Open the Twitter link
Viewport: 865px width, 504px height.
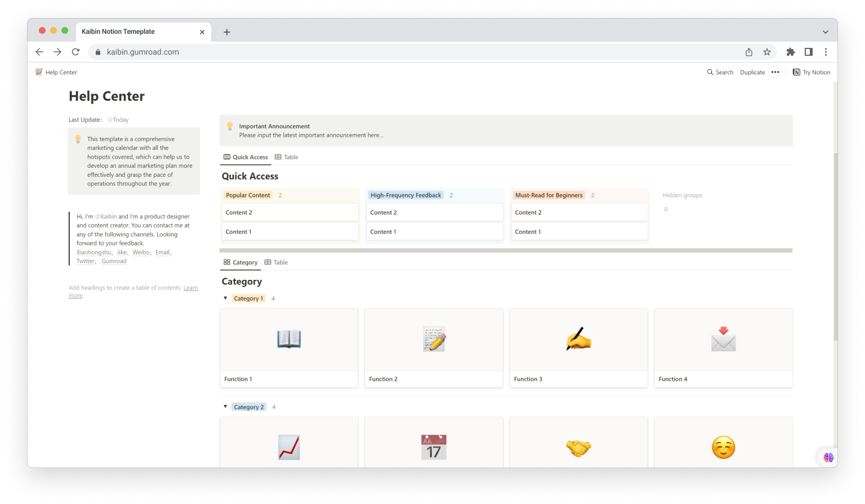point(86,261)
